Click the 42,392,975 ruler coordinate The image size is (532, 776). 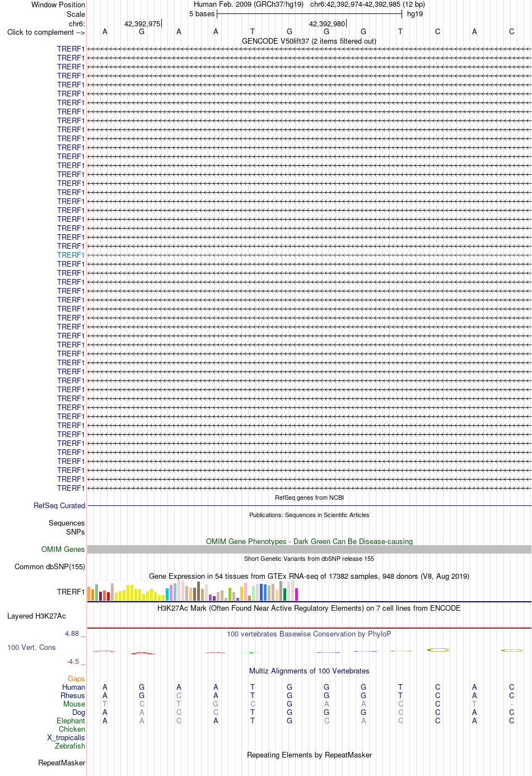(x=142, y=24)
